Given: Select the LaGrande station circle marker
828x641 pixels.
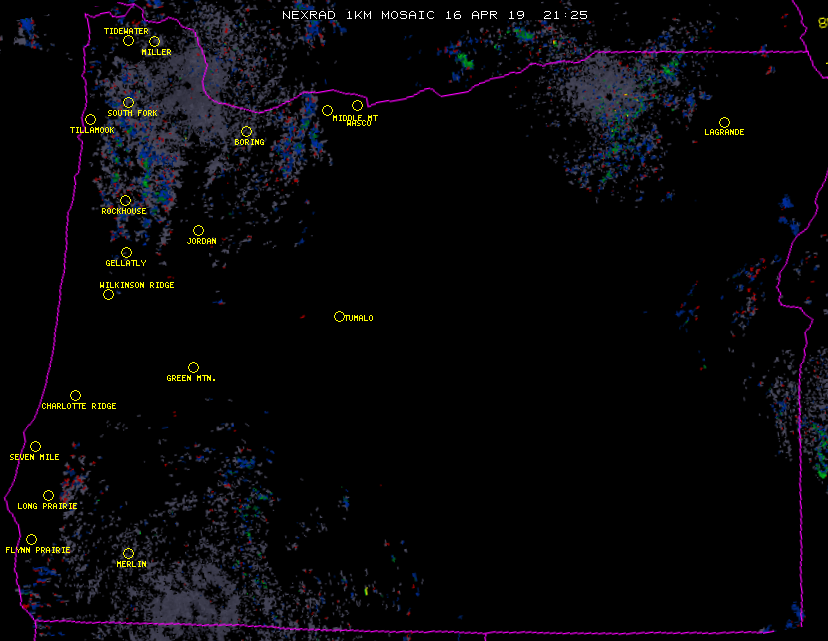Looking at the screenshot, I should pos(724,122).
